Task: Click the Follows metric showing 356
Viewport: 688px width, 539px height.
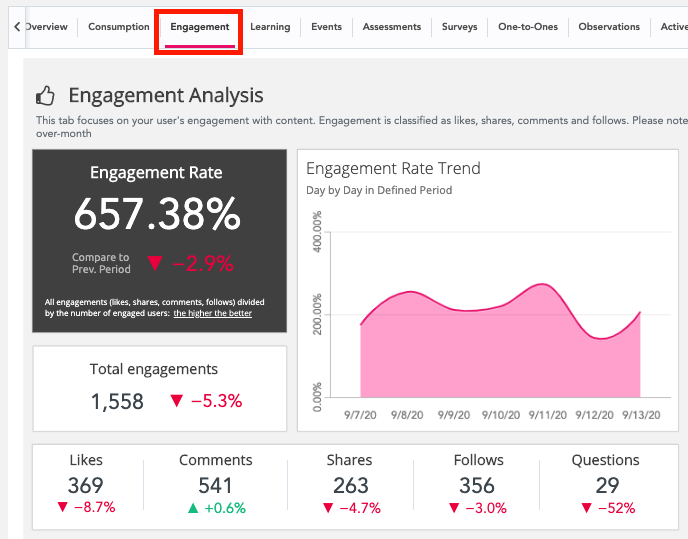Action: 477,485
